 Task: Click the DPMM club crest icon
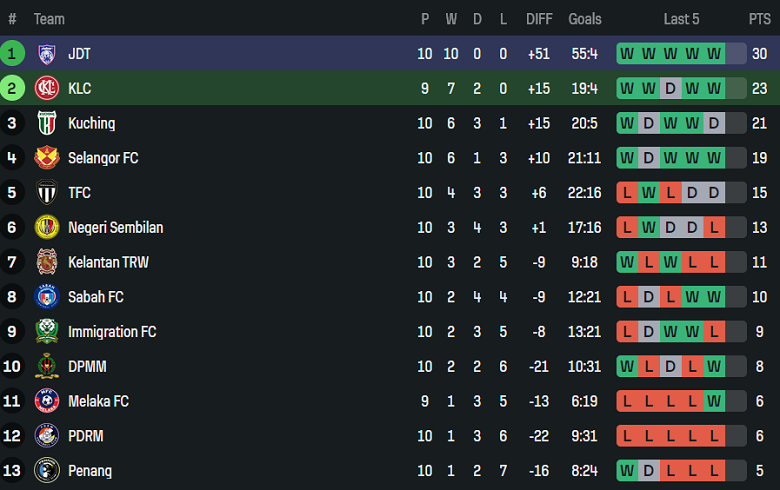click(47, 367)
